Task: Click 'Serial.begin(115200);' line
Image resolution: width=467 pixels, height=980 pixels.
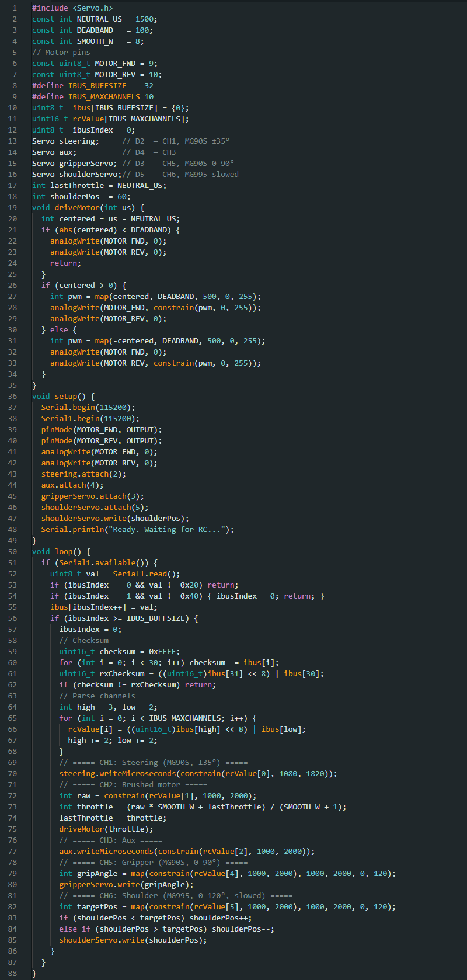Action: coord(88,408)
